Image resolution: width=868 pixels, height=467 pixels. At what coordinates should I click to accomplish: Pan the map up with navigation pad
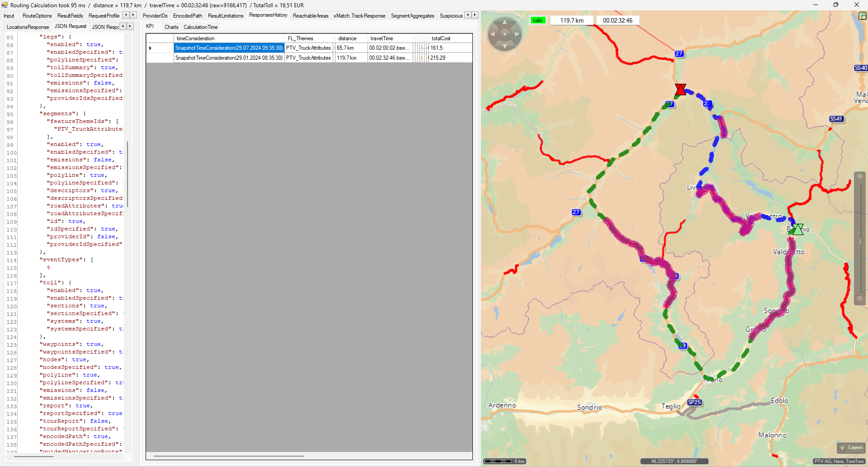tap(505, 22)
